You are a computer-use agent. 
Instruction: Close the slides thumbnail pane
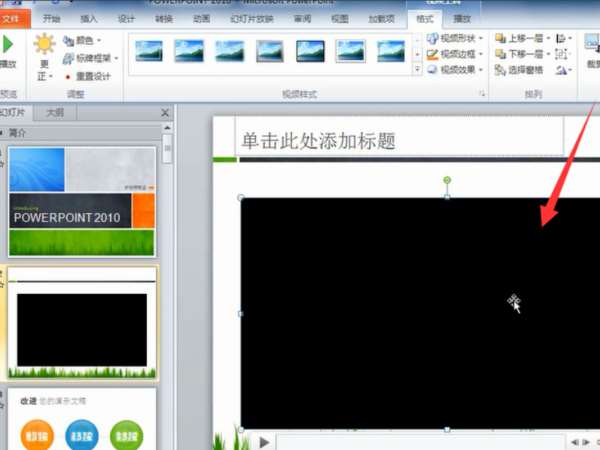[165, 112]
